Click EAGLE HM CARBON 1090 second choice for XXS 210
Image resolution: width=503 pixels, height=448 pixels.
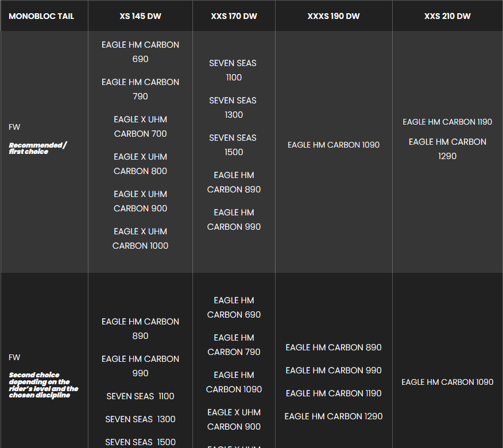point(447,382)
